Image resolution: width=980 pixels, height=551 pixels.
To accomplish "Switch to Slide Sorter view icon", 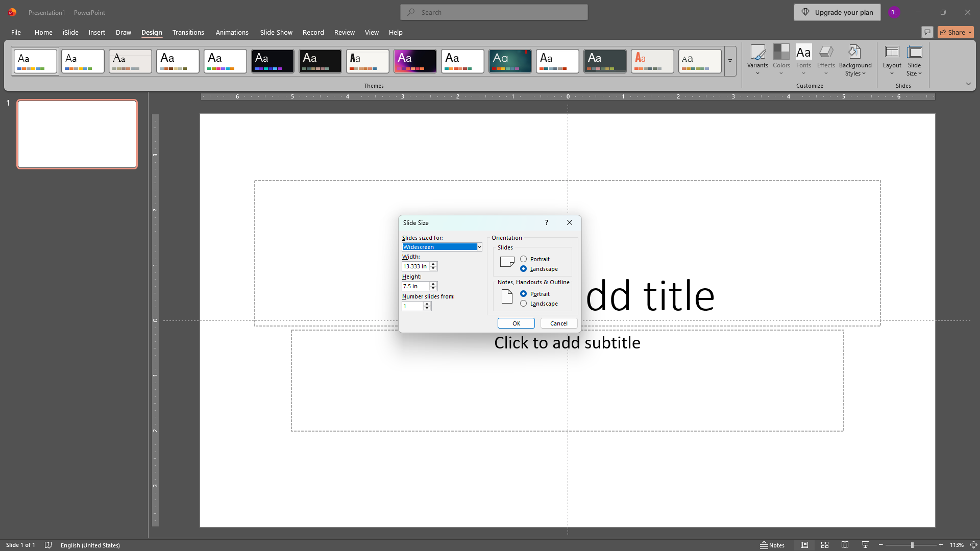I will (825, 545).
